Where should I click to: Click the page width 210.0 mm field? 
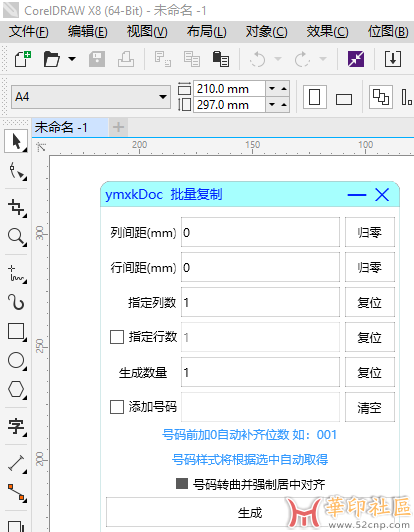tap(229, 89)
